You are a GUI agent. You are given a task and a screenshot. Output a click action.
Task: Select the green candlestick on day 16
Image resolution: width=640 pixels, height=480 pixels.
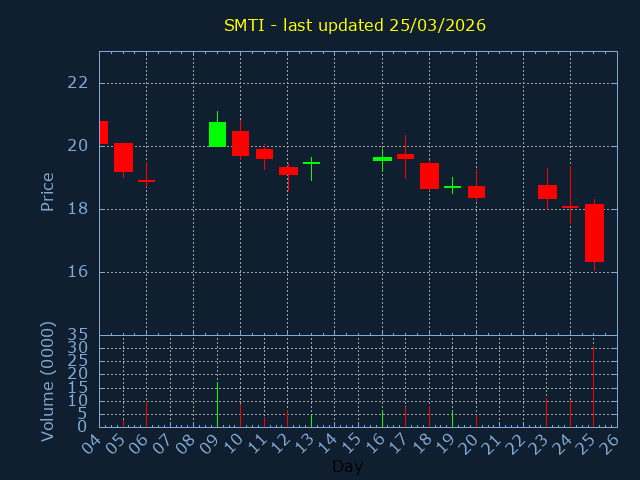pos(382,158)
